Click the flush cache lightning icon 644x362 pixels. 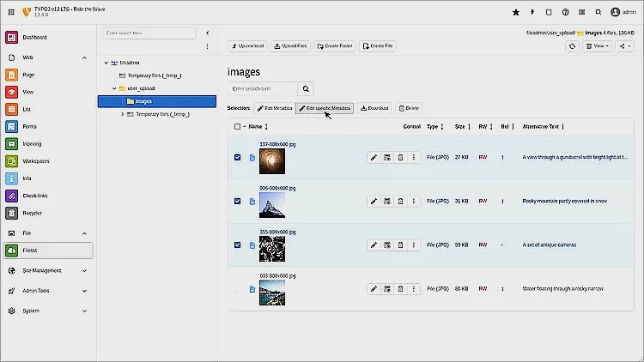pyautogui.click(x=532, y=13)
